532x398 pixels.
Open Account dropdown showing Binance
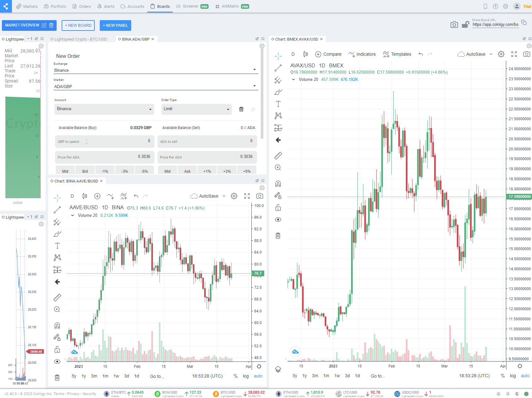point(104,109)
